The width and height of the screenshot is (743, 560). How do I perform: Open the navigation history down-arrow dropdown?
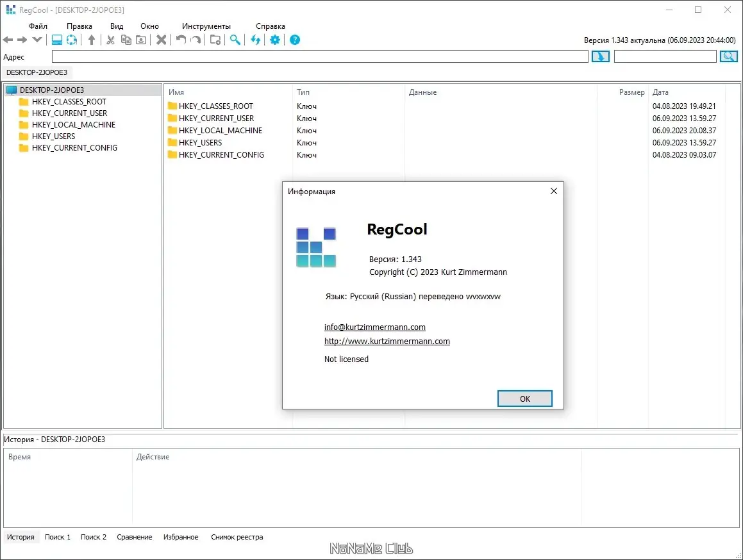point(37,40)
